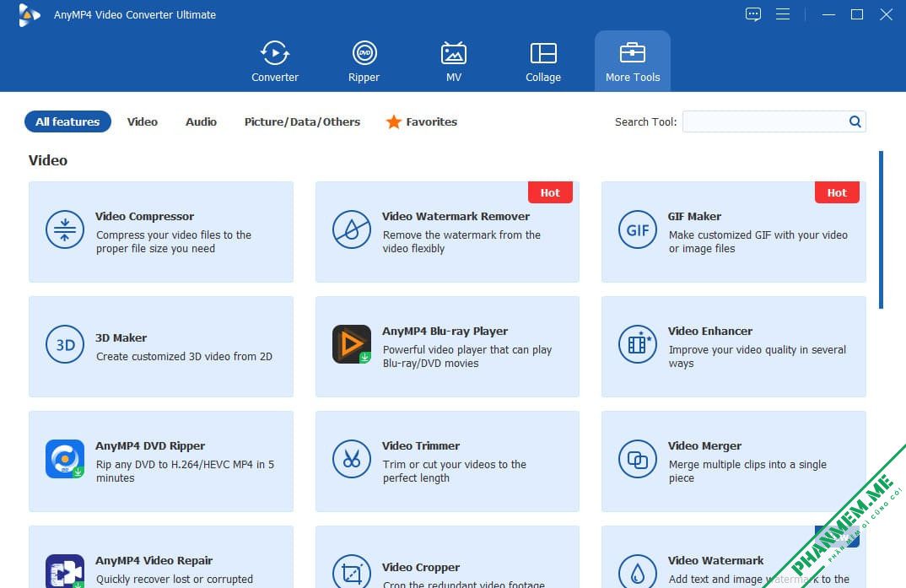Image resolution: width=906 pixels, height=588 pixels.
Task: Click 'Trim or cut your videos' description
Action: tap(454, 472)
